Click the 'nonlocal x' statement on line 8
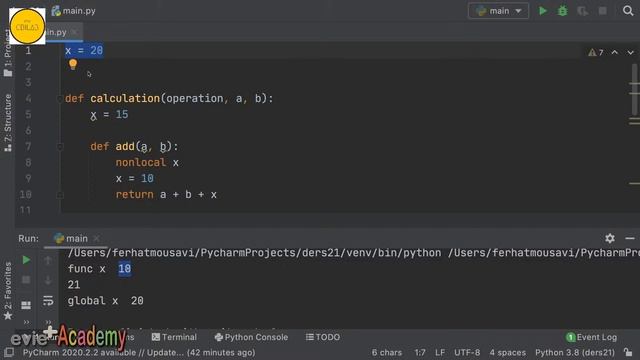 click(x=147, y=162)
